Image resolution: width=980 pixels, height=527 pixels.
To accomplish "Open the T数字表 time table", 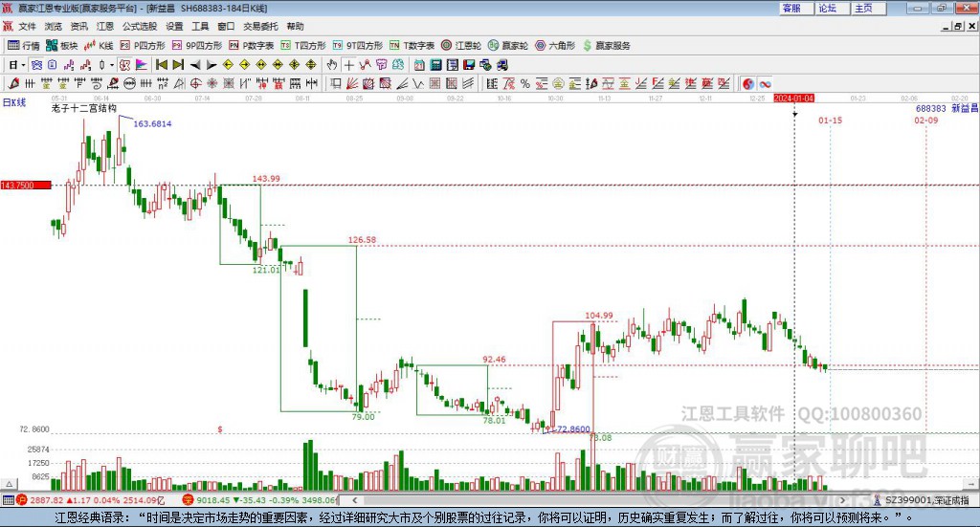I will (x=412, y=46).
